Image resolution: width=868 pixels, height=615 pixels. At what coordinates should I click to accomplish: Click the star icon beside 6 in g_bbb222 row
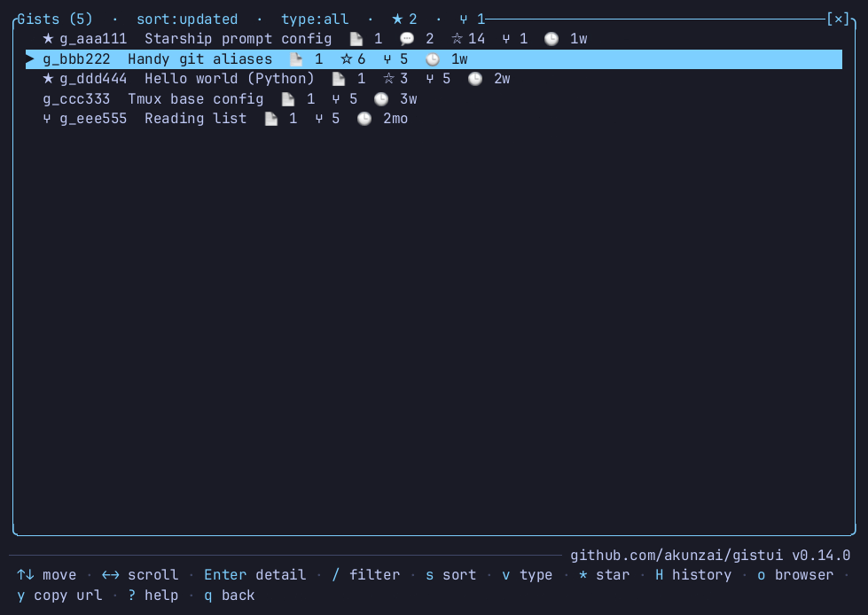pyautogui.click(x=347, y=59)
